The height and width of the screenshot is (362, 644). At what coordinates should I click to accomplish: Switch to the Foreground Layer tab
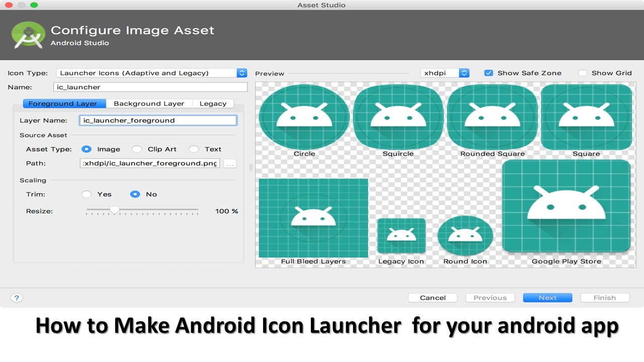click(x=64, y=104)
